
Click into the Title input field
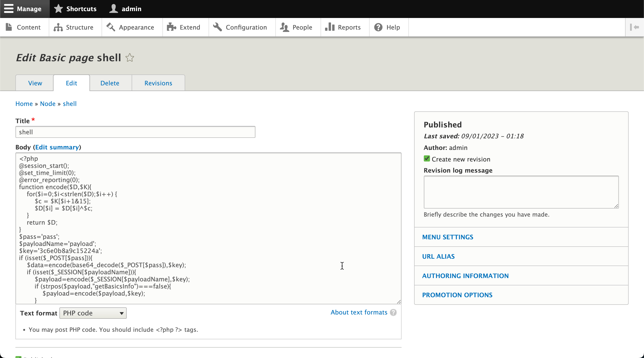click(x=135, y=132)
